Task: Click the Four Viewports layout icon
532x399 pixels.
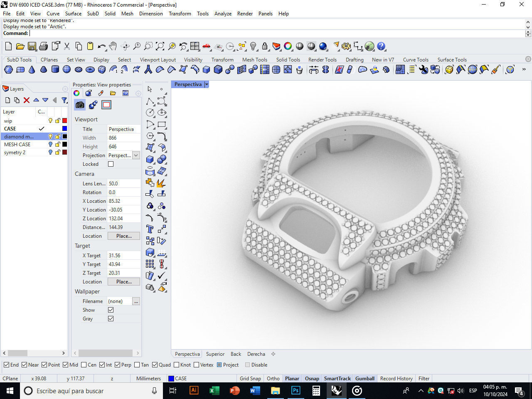Action: 195,46
